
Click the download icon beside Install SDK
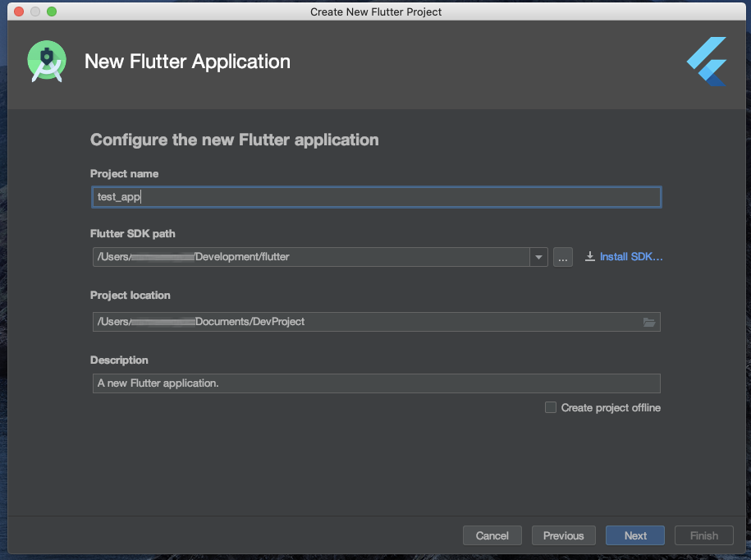[x=590, y=257]
